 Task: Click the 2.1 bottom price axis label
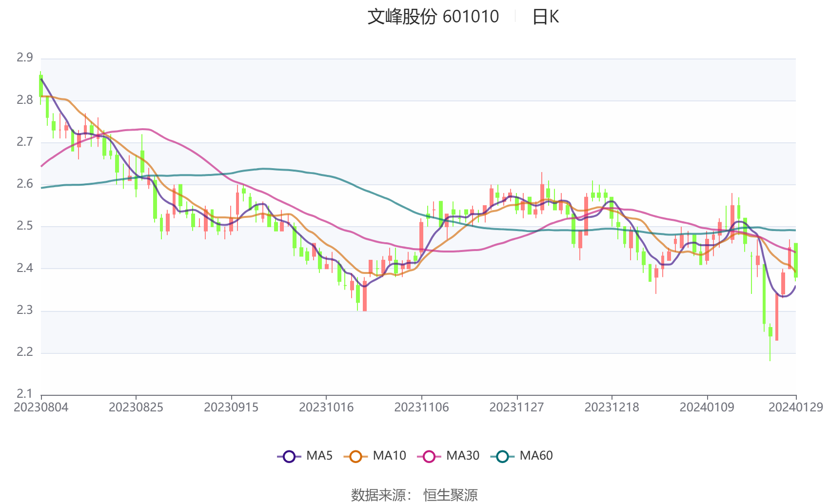tap(25, 393)
